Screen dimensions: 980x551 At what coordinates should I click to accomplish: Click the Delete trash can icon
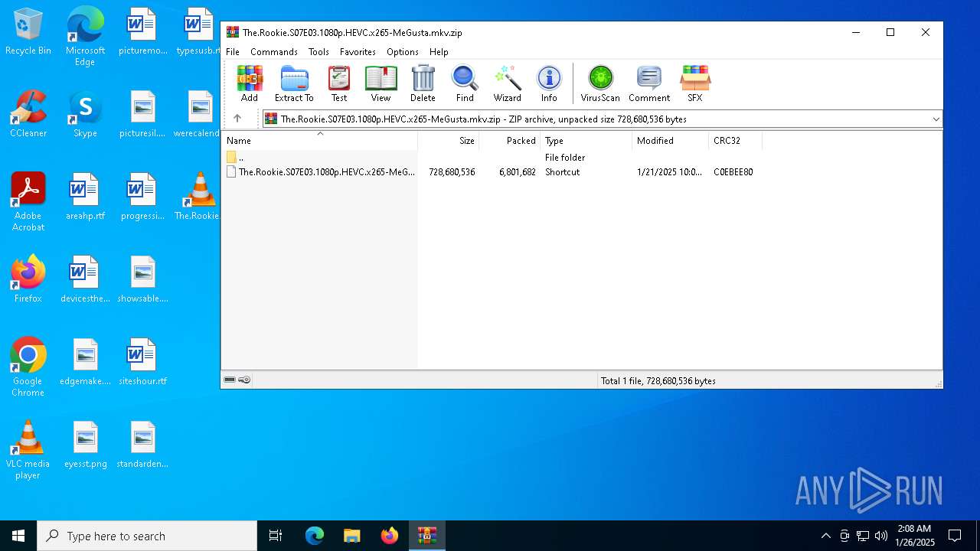click(x=423, y=83)
